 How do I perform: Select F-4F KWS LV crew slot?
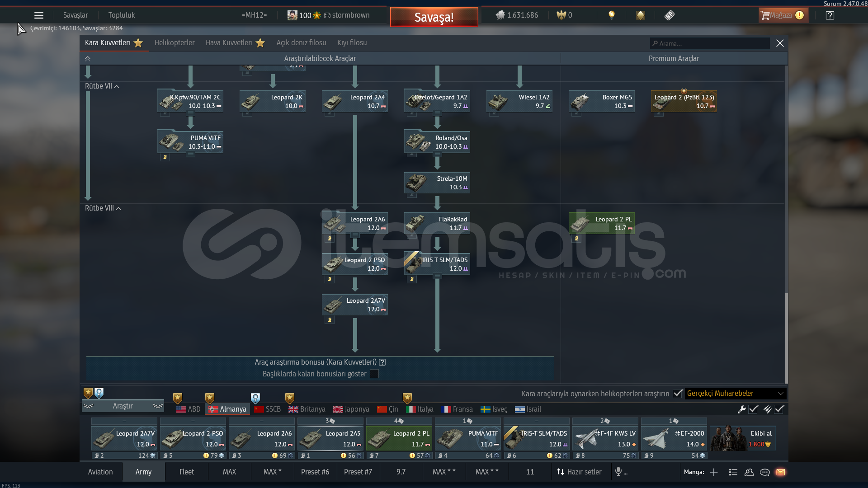[605, 438]
